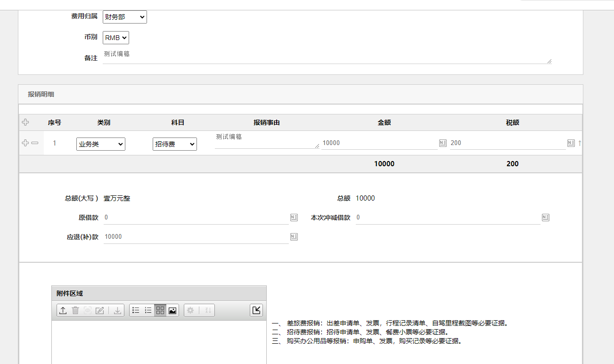Screen dimensions: 614x364
Task: Open the 币别 dropdown showing RMB
Action: pyautogui.click(x=115, y=38)
